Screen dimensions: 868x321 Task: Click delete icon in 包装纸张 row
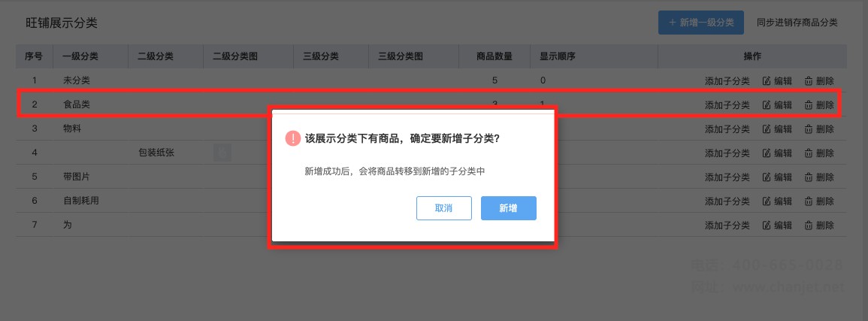pos(808,153)
